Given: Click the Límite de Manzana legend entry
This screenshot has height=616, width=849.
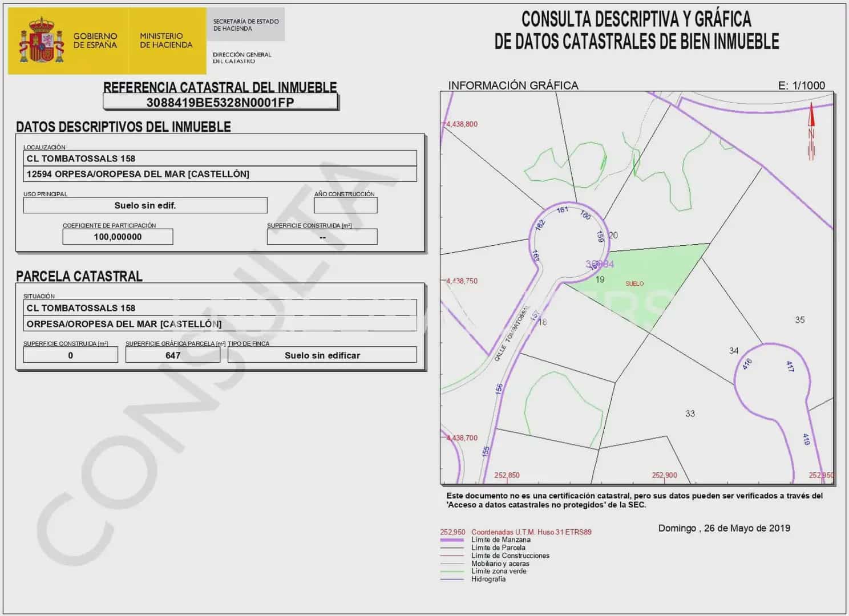Looking at the screenshot, I should click(x=501, y=540).
